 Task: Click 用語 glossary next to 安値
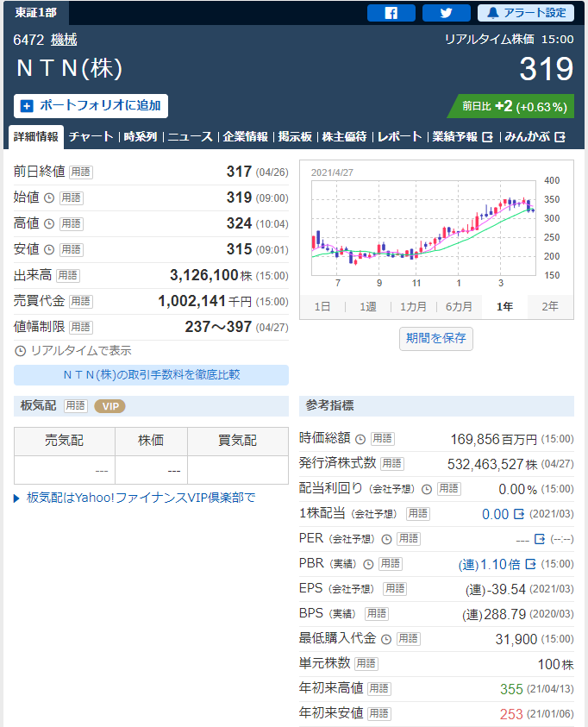pos(72,250)
